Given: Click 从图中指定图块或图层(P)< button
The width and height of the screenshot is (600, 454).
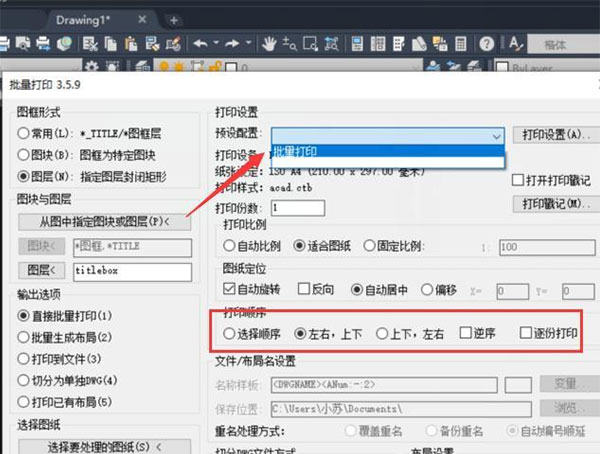Looking at the screenshot, I should tap(104, 221).
